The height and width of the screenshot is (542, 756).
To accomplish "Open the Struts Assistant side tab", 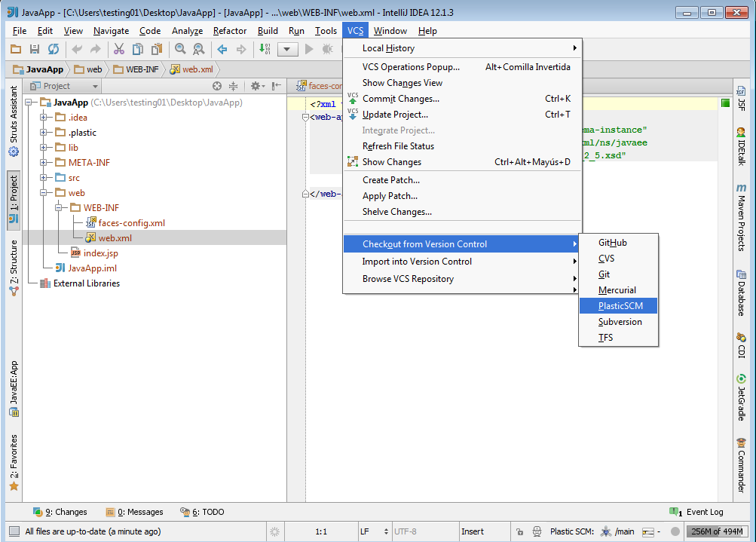I will pyautogui.click(x=14, y=121).
